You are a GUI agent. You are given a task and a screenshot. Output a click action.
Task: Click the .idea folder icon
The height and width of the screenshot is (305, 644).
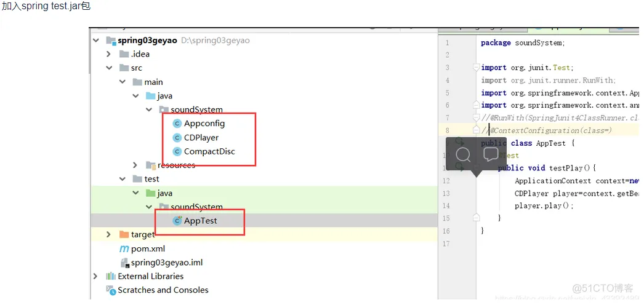point(124,54)
